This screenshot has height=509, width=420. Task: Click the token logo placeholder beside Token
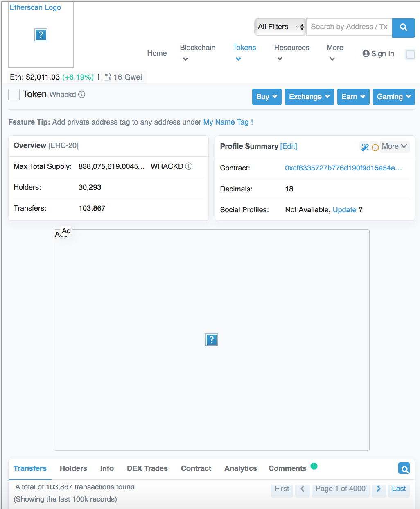14,95
